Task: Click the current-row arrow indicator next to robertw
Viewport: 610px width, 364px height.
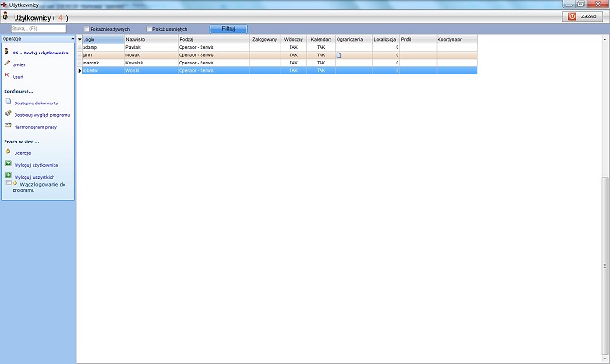Action: coord(79,71)
